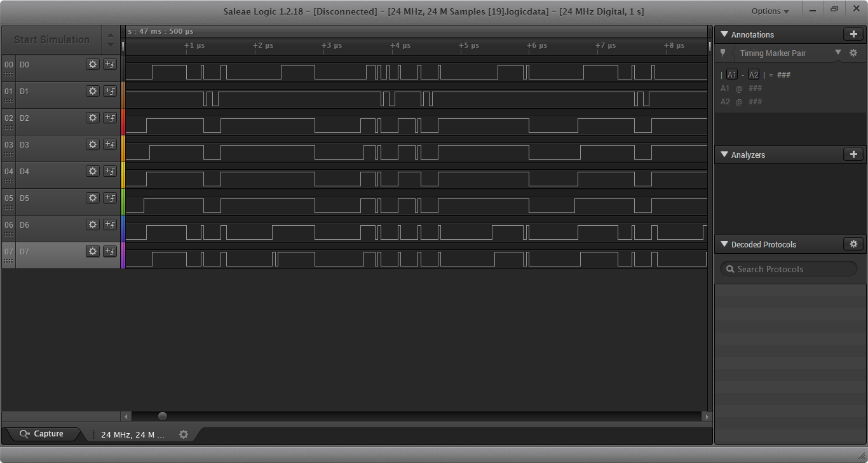The image size is (868, 463).
Task: Add a new annotation with plus button
Action: pyautogui.click(x=853, y=34)
